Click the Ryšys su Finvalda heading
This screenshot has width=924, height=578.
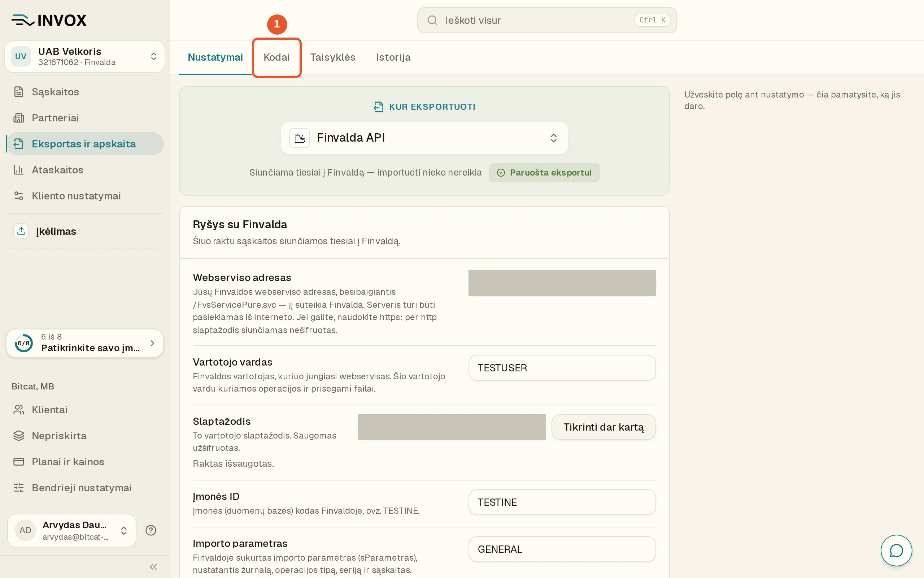tap(240, 225)
